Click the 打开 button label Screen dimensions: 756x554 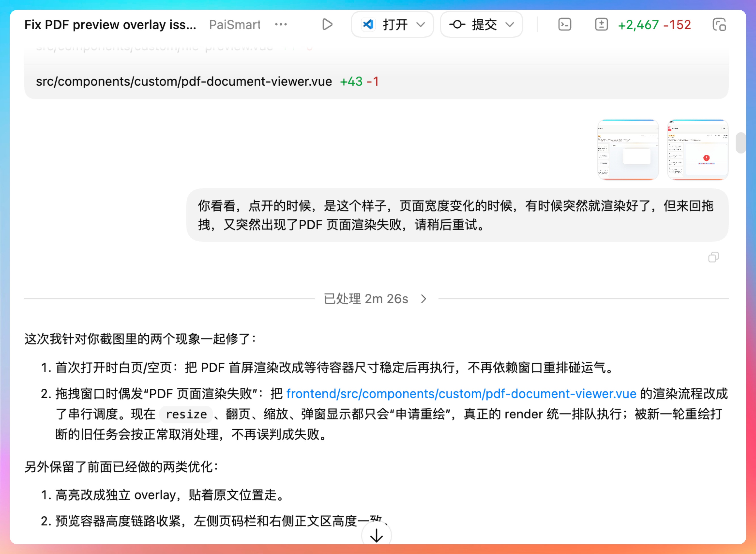pyautogui.click(x=395, y=24)
